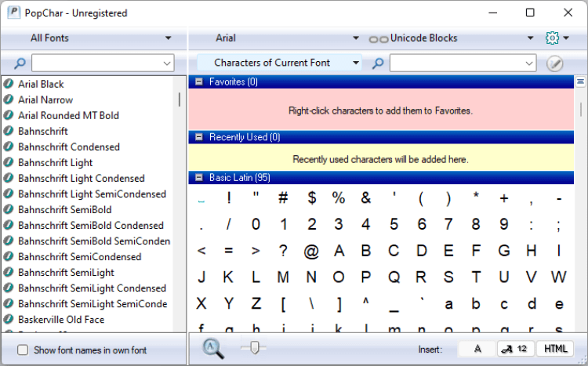The width and height of the screenshot is (588, 366).
Task: Insert the @ character
Action: [311, 251]
